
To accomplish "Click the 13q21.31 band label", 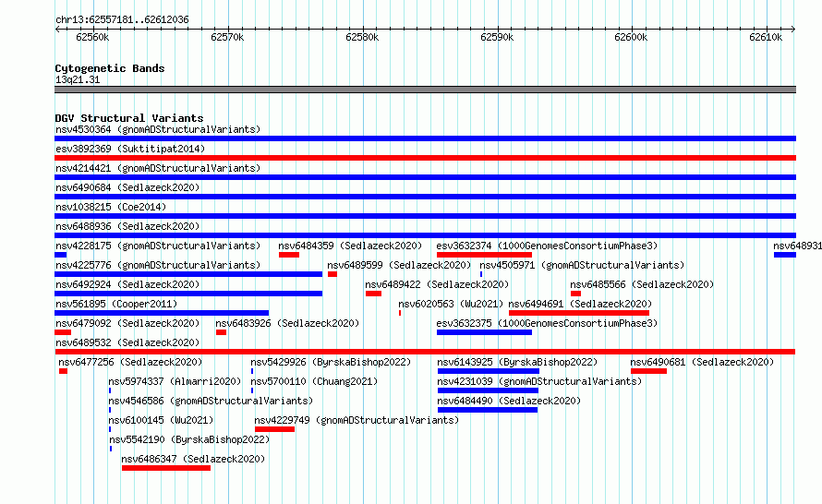I will tap(78, 79).
